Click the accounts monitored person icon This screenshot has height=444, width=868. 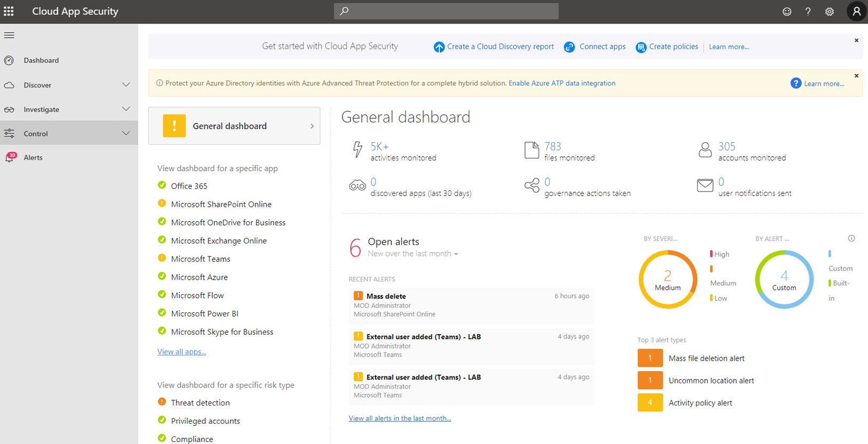click(x=705, y=150)
